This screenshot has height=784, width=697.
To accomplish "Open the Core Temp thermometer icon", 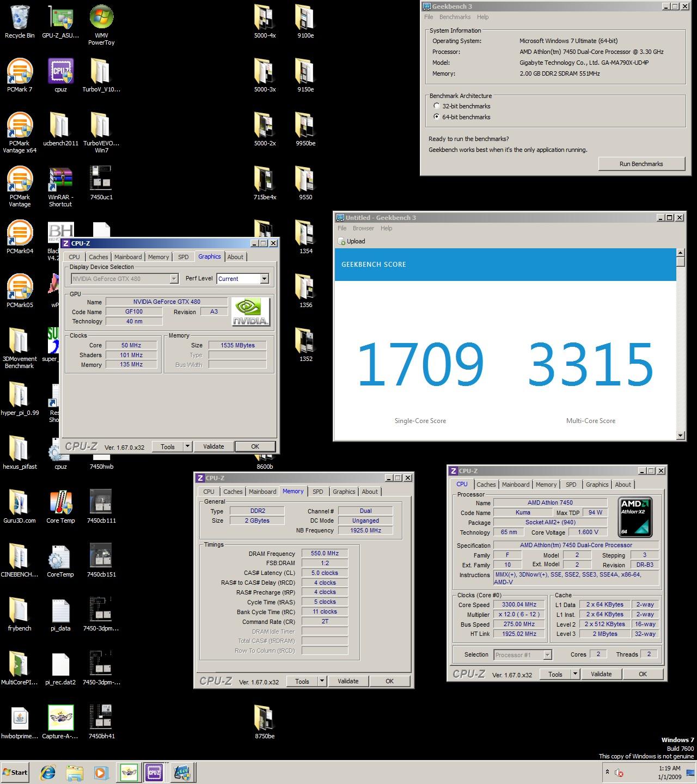I will point(60,506).
